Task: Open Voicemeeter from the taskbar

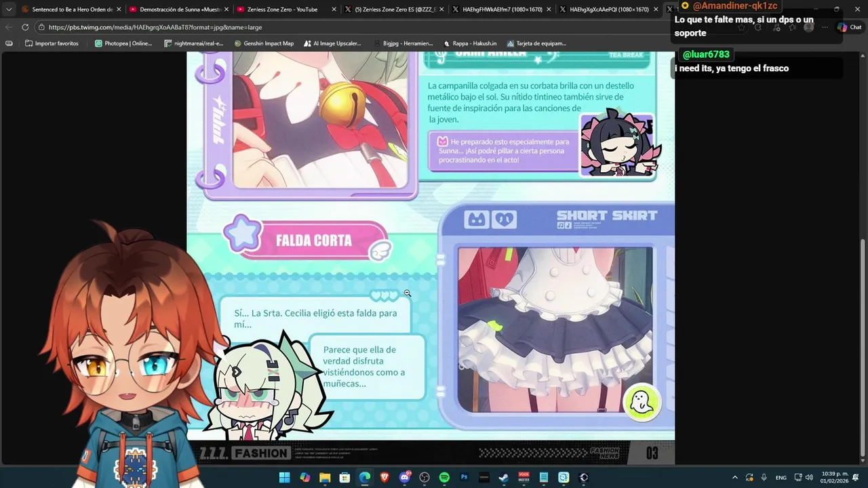Action: pos(524,477)
